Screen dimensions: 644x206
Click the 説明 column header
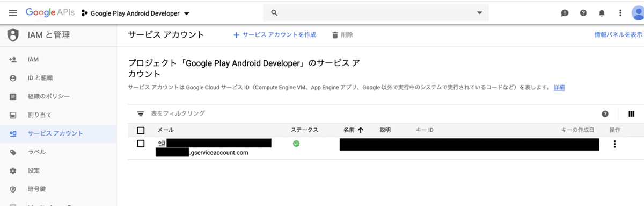pyautogui.click(x=385, y=130)
